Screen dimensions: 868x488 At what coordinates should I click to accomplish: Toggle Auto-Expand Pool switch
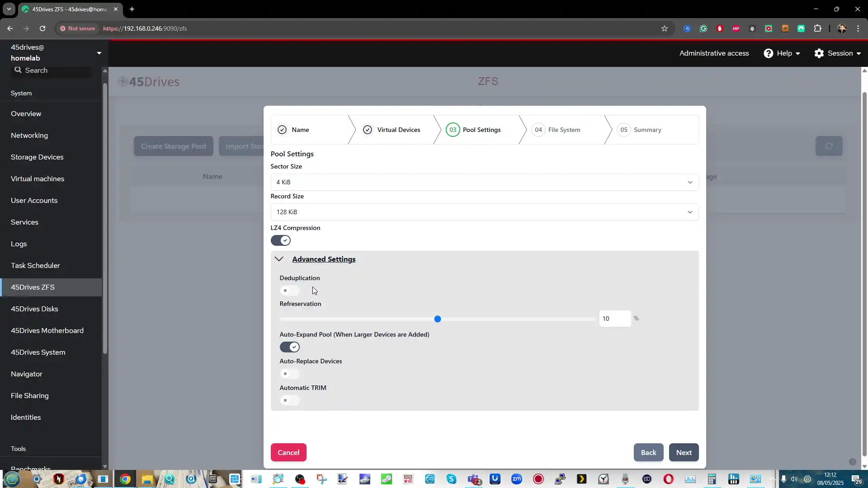289,347
